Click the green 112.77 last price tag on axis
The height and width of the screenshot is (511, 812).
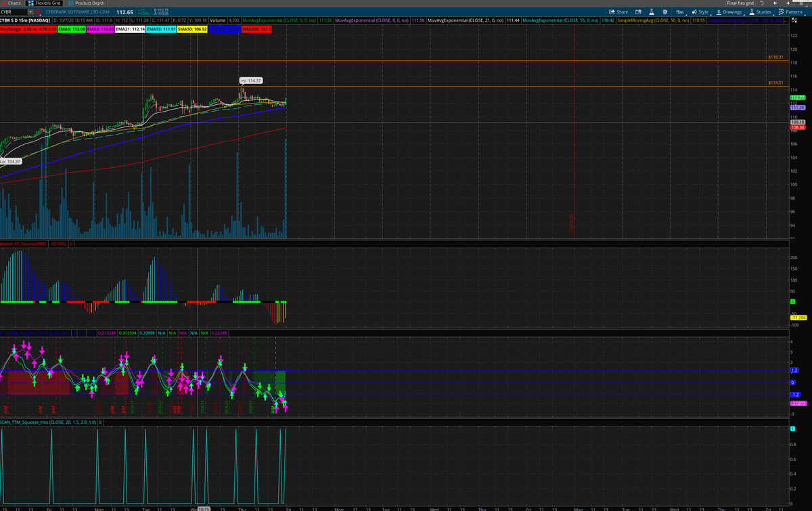tap(797, 97)
